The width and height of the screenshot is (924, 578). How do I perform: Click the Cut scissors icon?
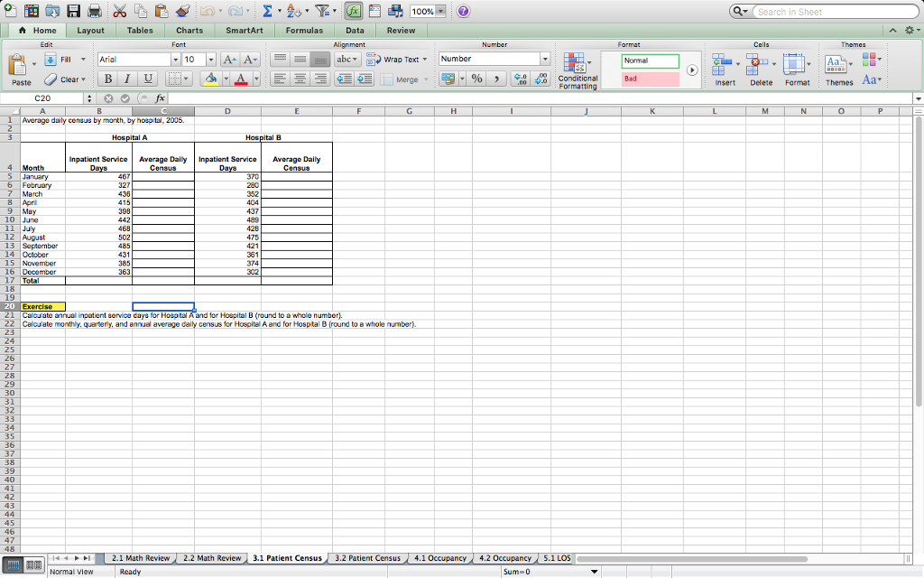pyautogui.click(x=119, y=10)
